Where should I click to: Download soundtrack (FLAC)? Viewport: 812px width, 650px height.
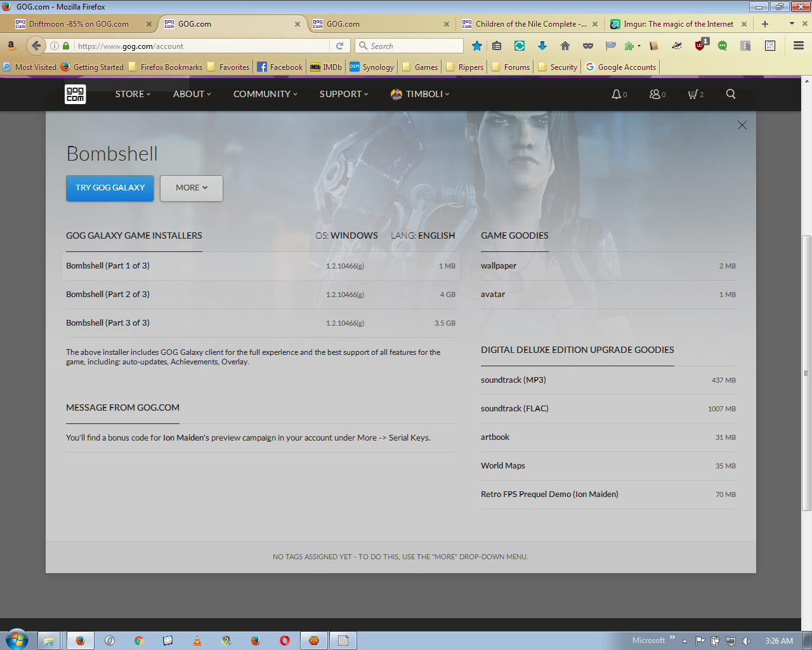[x=608, y=409]
